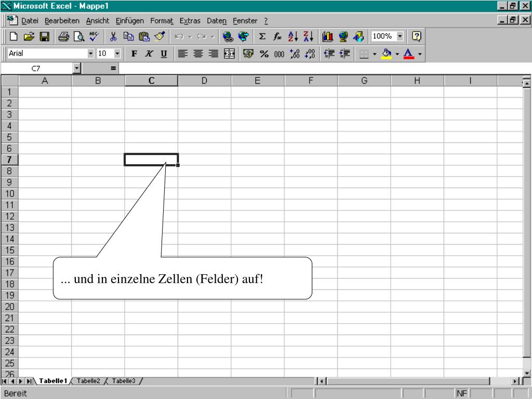This screenshot has width=532, height=399.
Task: Switch to the Tabelle3 sheet tab
Action: 124,381
